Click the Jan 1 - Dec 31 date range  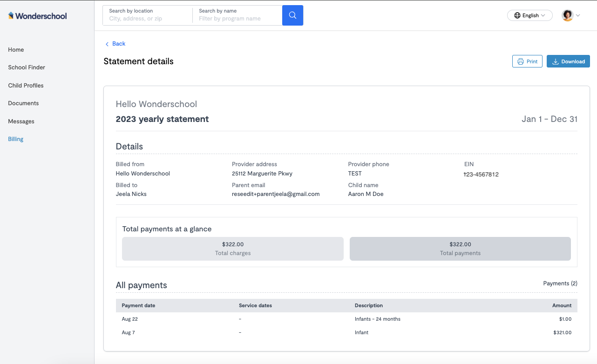tap(550, 119)
